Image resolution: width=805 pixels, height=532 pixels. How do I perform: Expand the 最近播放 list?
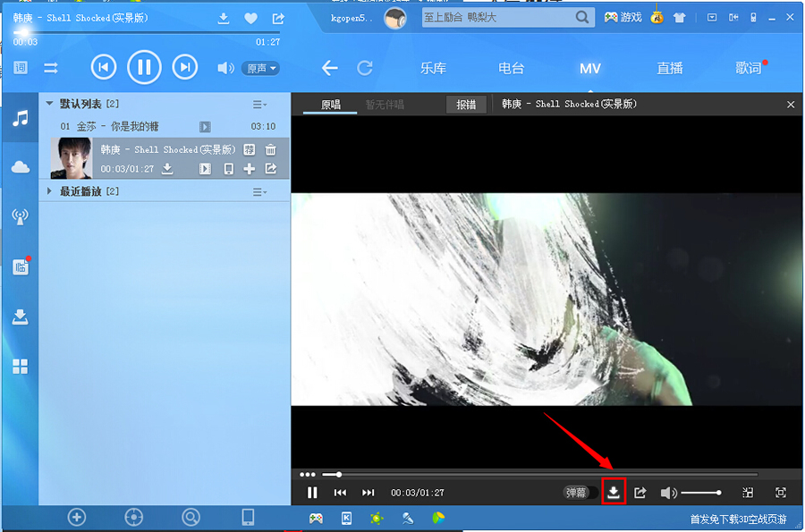pyautogui.click(x=50, y=191)
